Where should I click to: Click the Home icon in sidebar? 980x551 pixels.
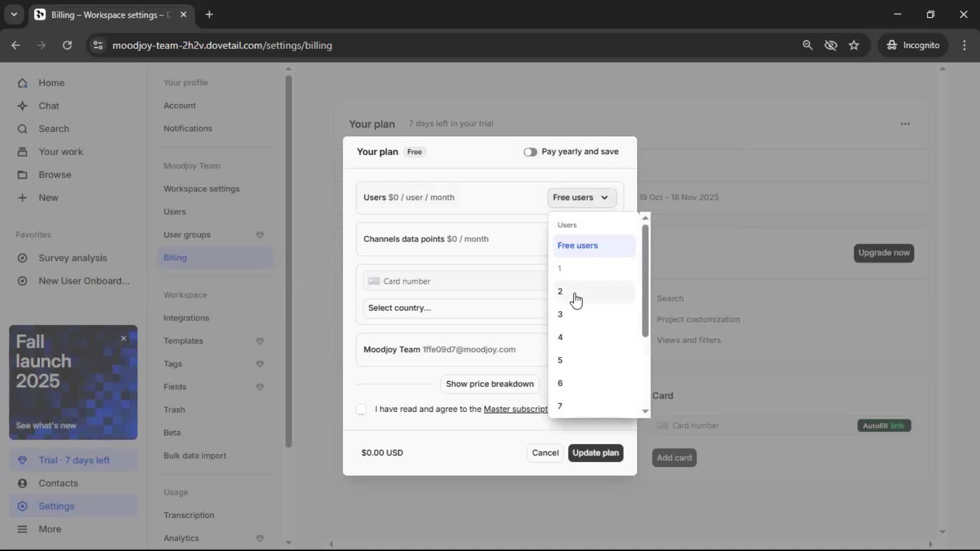pyautogui.click(x=22, y=83)
